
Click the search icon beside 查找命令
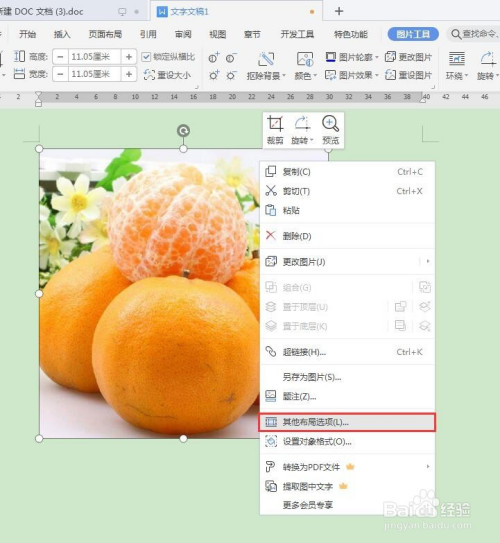456,34
